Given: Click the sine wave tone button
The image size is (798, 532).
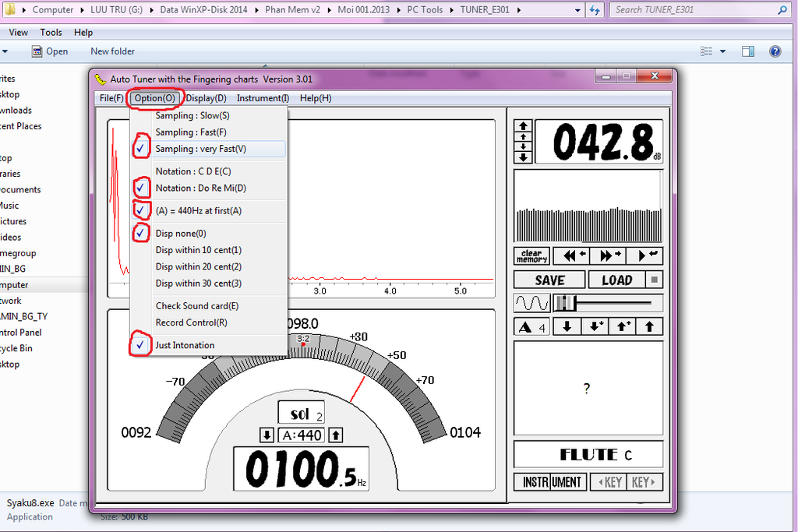Looking at the screenshot, I should coord(531,303).
